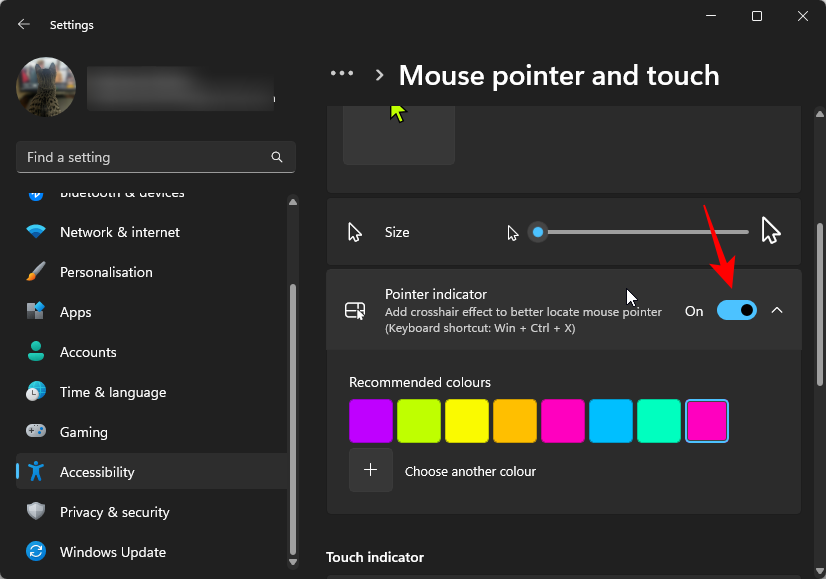Select Accessibility in the sidebar
This screenshot has height=579, width=826.
(x=152, y=472)
